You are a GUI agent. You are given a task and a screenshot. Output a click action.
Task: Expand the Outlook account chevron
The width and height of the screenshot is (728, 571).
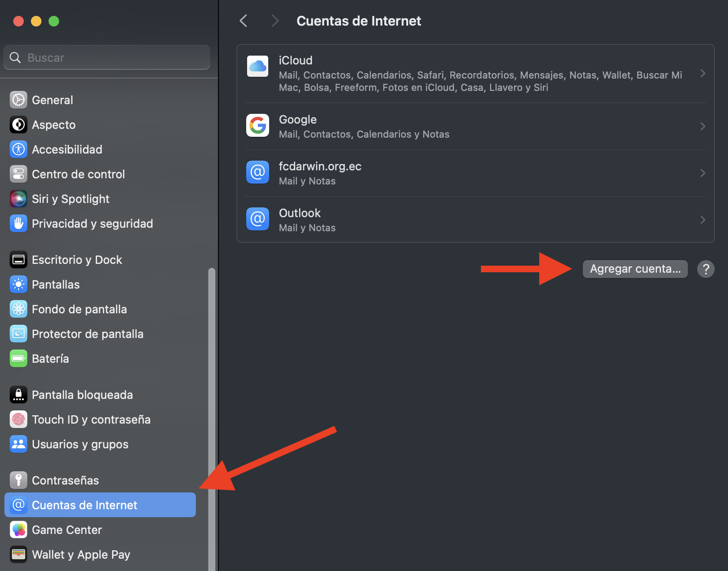[703, 220]
